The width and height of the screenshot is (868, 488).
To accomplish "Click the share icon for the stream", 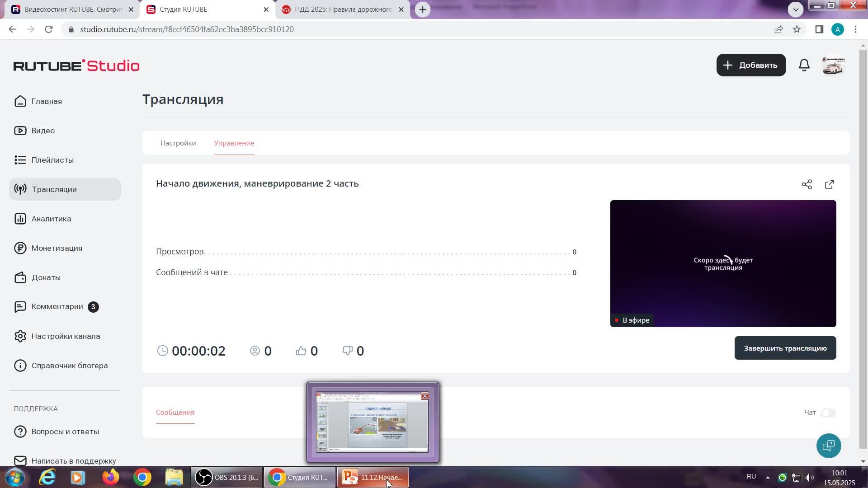I will point(807,184).
